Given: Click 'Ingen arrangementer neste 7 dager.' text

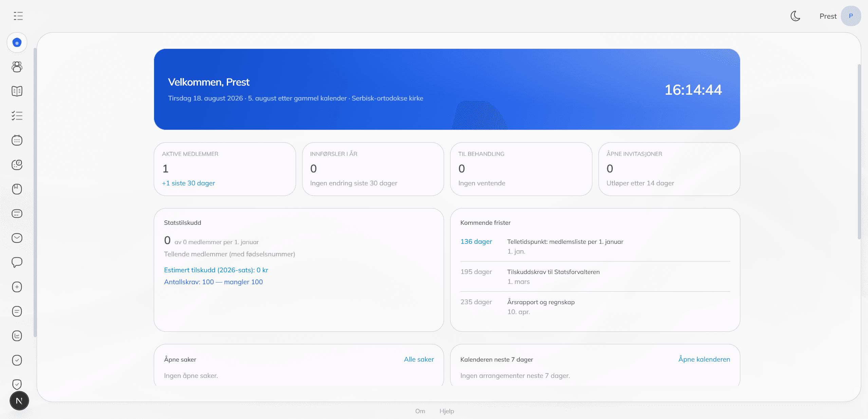Looking at the screenshot, I should [x=515, y=376].
